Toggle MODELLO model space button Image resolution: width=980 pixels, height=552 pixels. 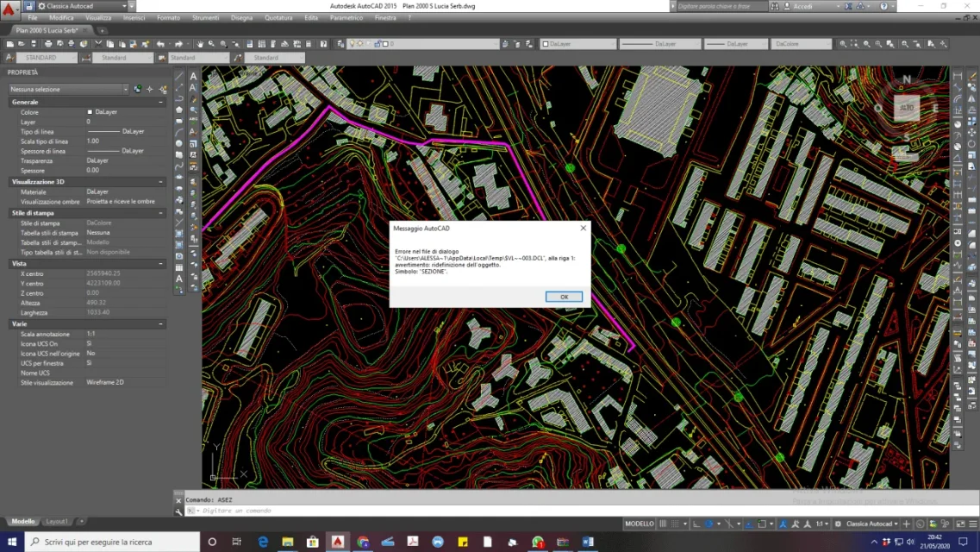pos(639,524)
